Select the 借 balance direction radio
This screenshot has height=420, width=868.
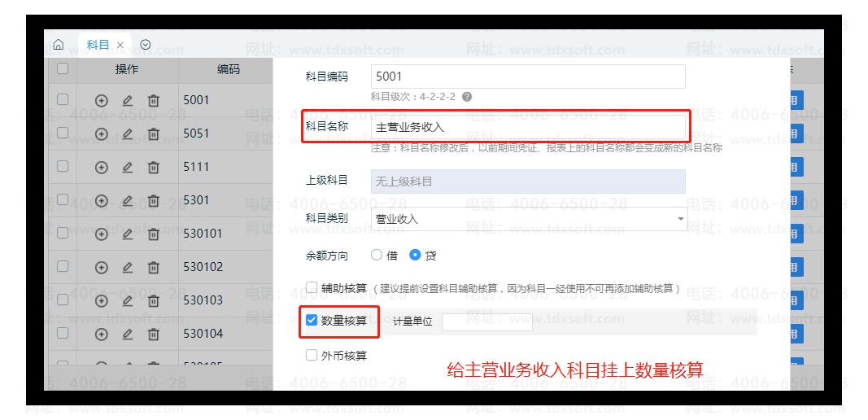click(x=377, y=255)
